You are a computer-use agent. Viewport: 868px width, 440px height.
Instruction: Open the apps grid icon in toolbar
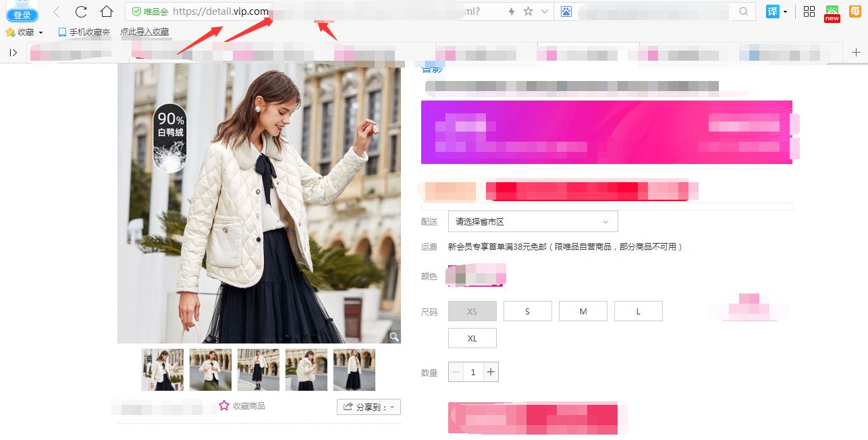809,11
